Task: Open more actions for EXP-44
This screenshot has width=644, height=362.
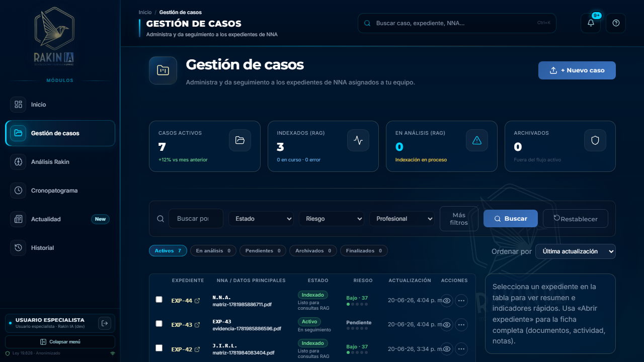Action: (461, 301)
